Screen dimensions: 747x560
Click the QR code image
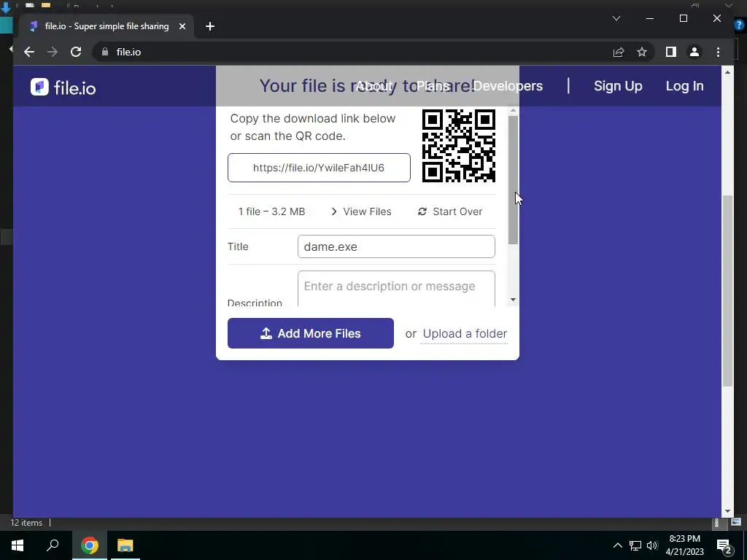pyautogui.click(x=459, y=146)
